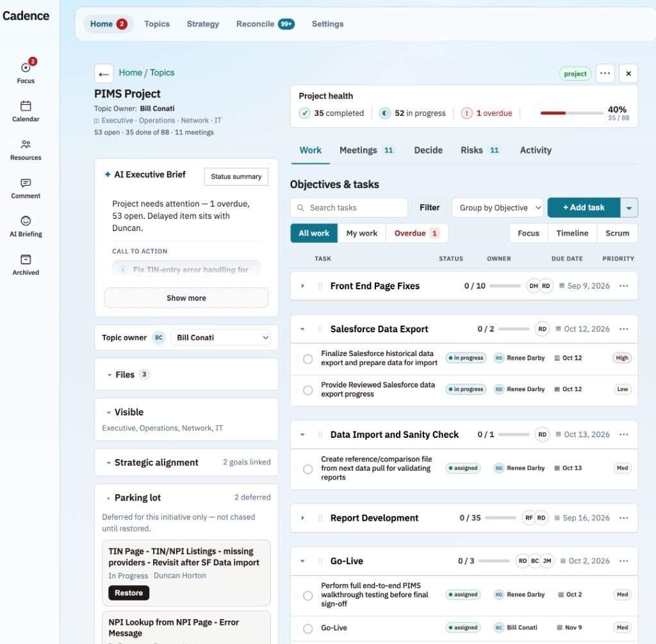The width and height of the screenshot is (656, 644).
Task: Restore the TIN Page parking lot item
Action: (129, 593)
